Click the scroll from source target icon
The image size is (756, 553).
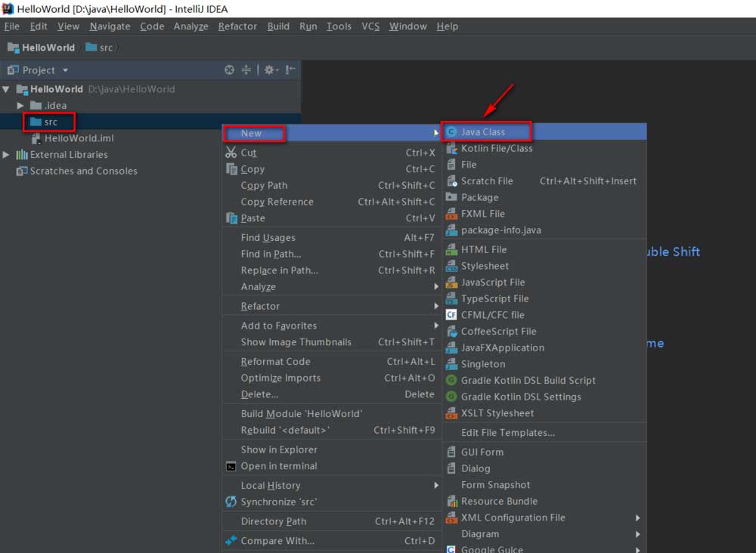coord(230,70)
